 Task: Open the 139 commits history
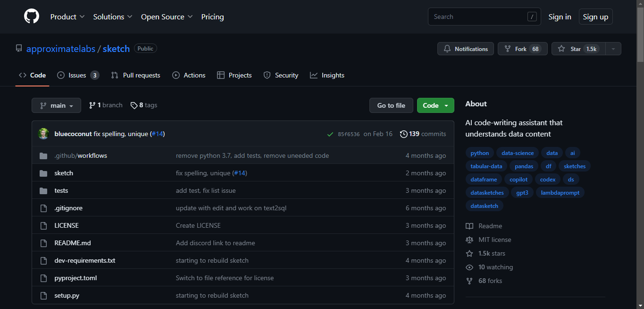[423, 134]
